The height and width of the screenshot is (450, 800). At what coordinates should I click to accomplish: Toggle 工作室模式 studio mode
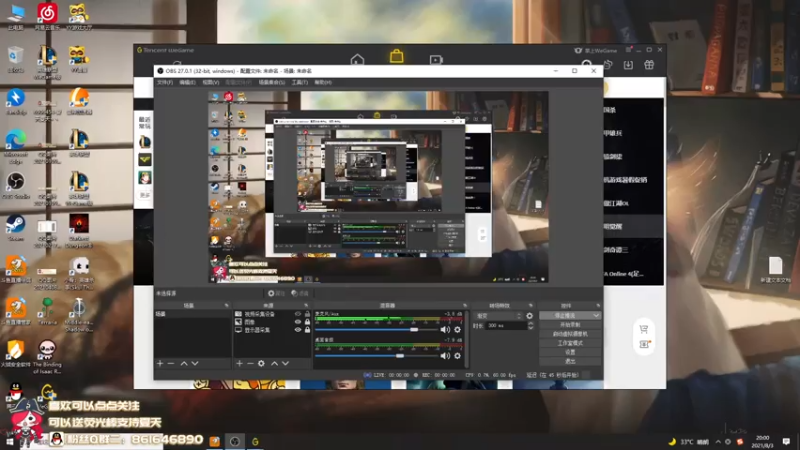[x=570, y=343]
